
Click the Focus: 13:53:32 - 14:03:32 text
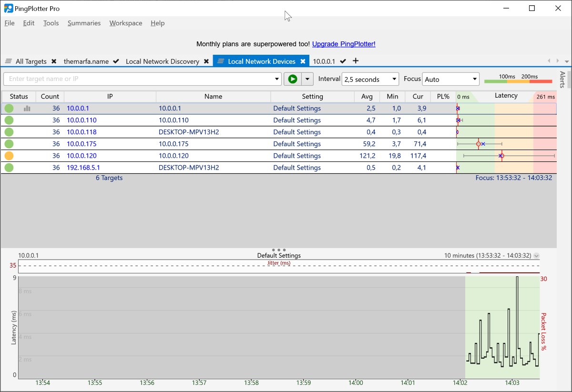pyautogui.click(x=514, y=178)
